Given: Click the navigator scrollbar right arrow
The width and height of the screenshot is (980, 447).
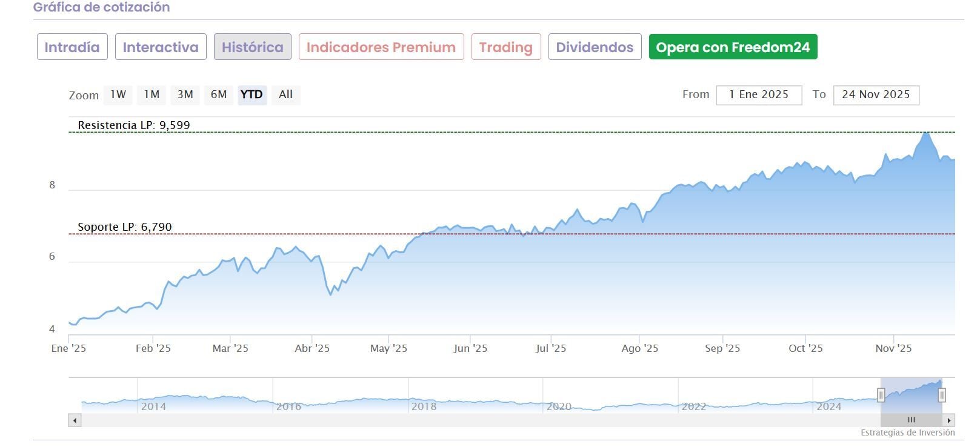Looking at the screenshot, I should click(949, 420).
